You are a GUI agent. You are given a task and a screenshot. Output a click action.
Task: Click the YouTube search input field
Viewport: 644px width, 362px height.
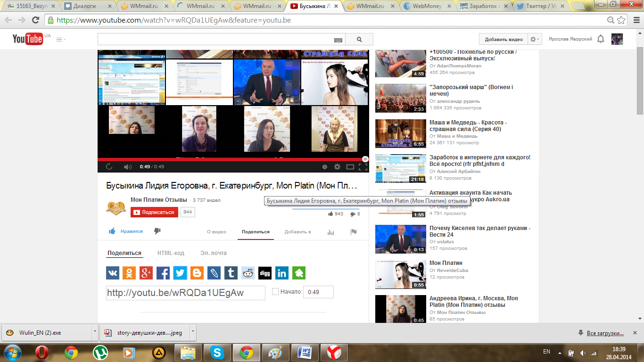(221, 40)
